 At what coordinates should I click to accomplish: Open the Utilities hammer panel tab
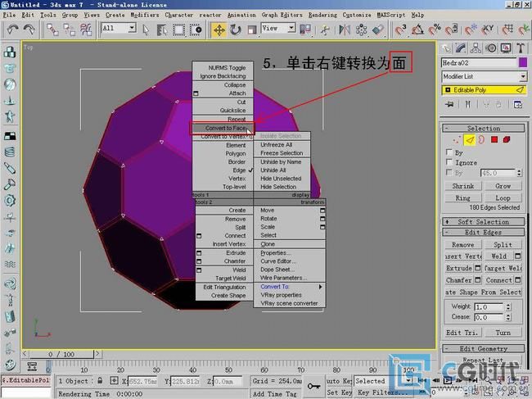tap(521, 48)
